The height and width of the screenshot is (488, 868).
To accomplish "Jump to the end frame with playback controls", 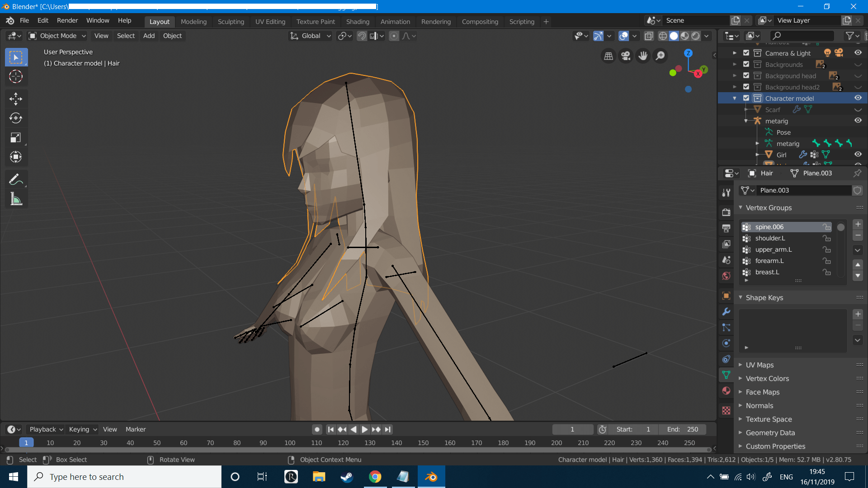I will point(388,429).
